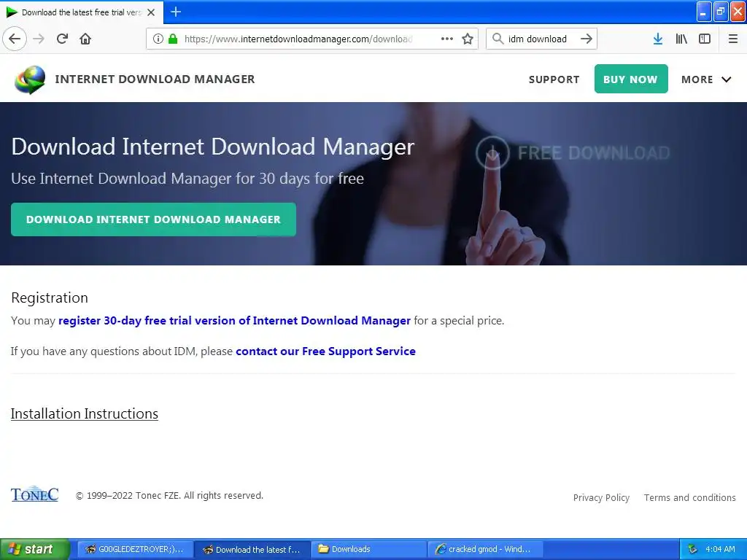Switch to the cracked gmod Internet Explorer window
Image resolution: width=747 pixels, height=560 pixels.
click(x=486, y=549)
